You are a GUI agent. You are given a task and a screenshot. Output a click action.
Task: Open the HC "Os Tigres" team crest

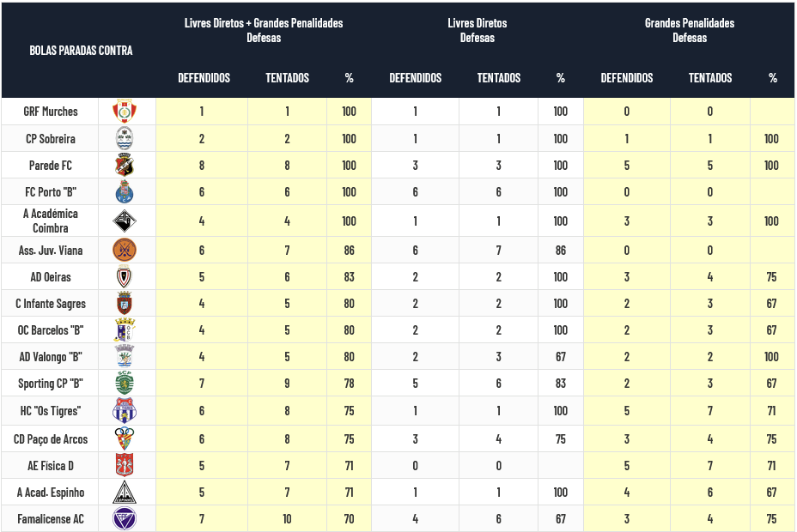click(125, 411)
